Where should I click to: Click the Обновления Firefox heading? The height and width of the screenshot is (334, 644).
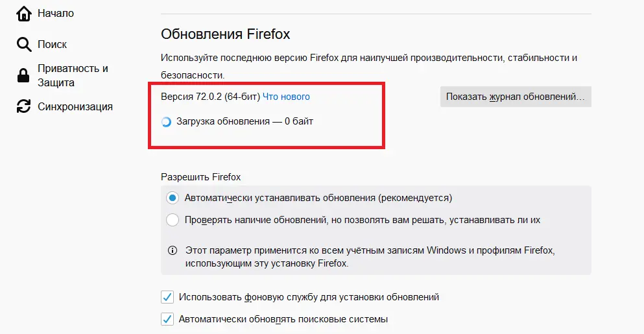point(226,34)
